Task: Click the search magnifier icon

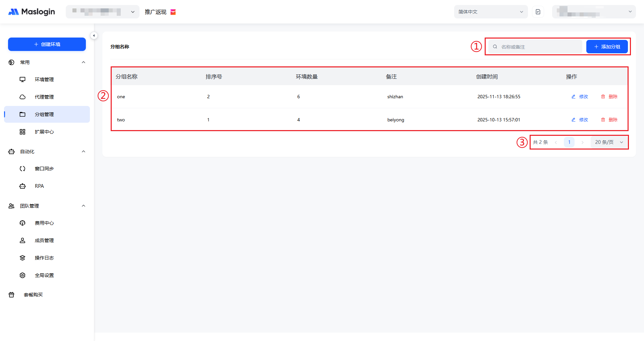Action: click(x=495, y=47)
